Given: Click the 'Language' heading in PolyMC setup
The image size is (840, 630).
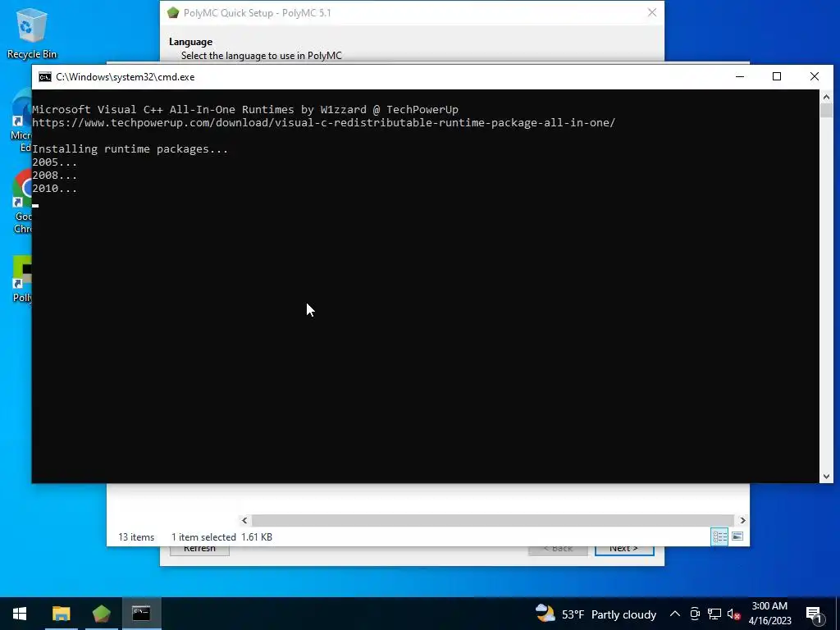Looking at the screenshot, I should [x=190, y=42].
